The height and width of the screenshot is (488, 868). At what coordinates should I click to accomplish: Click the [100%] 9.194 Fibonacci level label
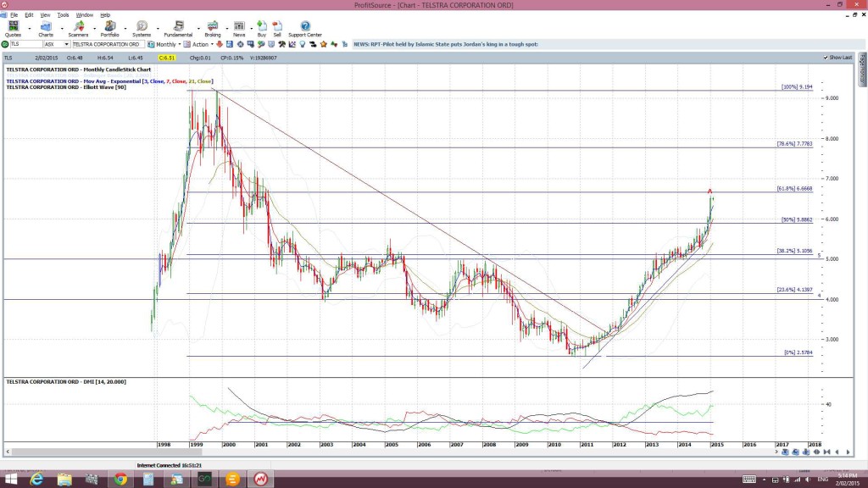coord(797,87)
